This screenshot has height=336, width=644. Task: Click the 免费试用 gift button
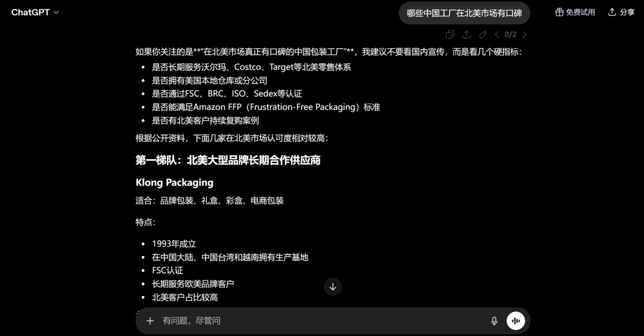click(x=575, y=13)
